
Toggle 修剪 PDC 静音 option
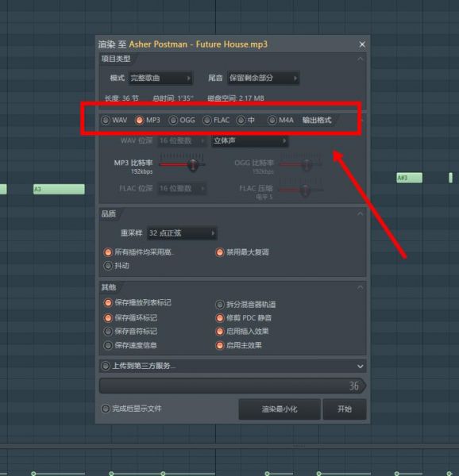coord(220,318)
